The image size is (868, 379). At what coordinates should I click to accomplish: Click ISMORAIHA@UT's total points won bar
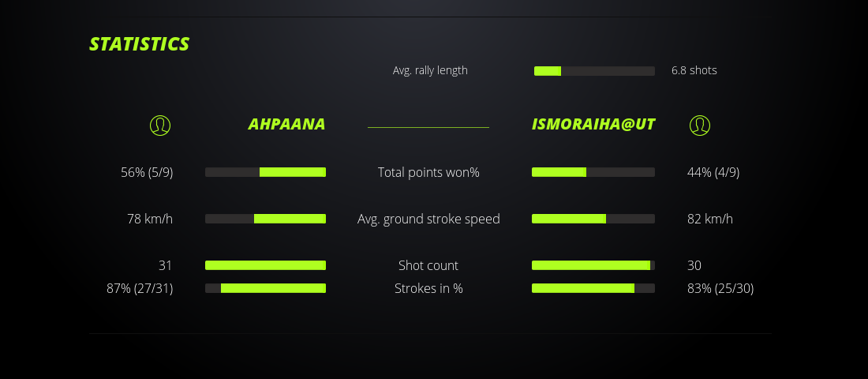point(593,172)
